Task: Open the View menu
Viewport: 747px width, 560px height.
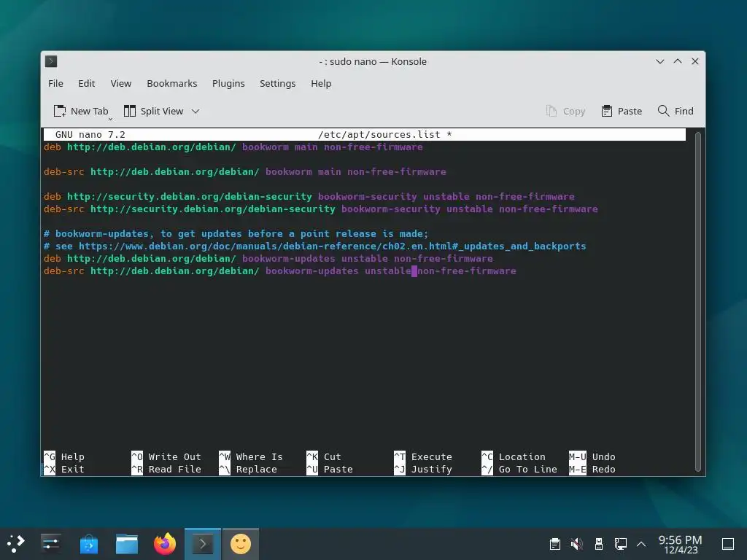Action: click(121, 83)
